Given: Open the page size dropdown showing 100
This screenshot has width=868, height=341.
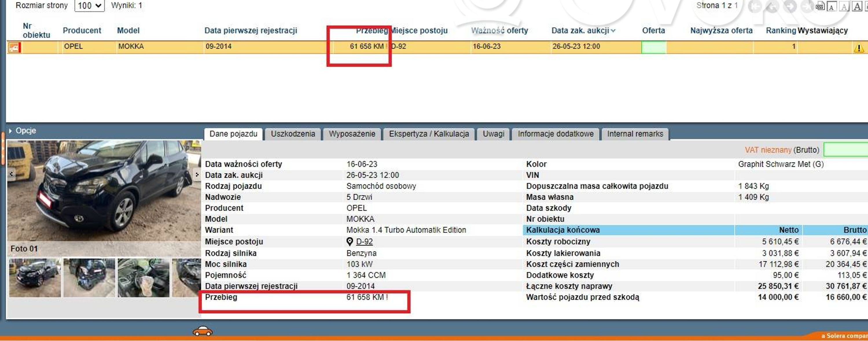Looking at the screenshot, I should [x=89, y=6].
